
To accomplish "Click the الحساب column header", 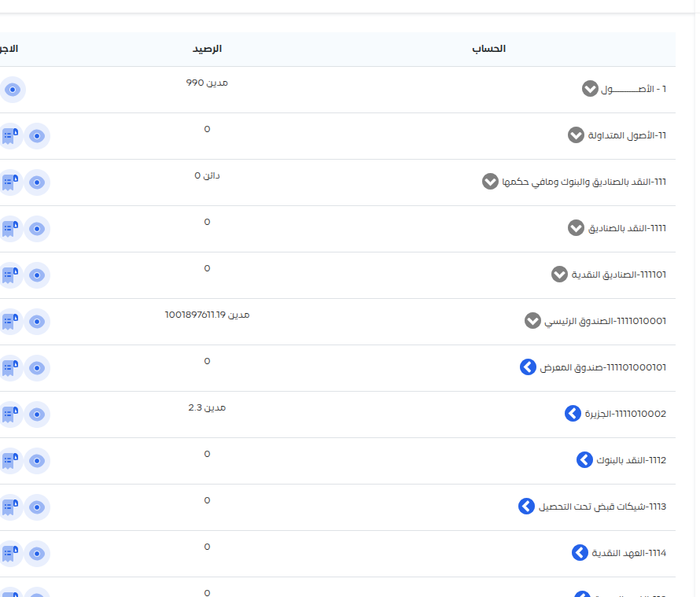I will (x=488, y=49).
